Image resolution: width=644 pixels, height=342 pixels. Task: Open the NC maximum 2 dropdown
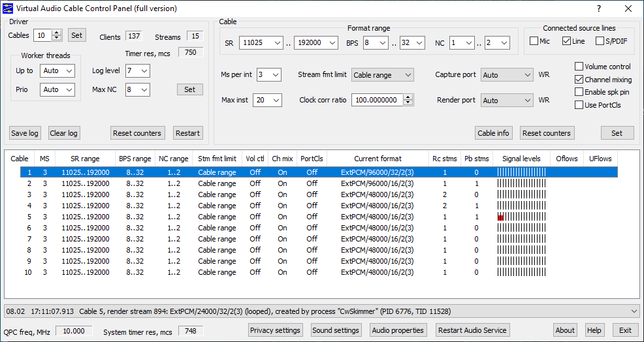point(498,42)
